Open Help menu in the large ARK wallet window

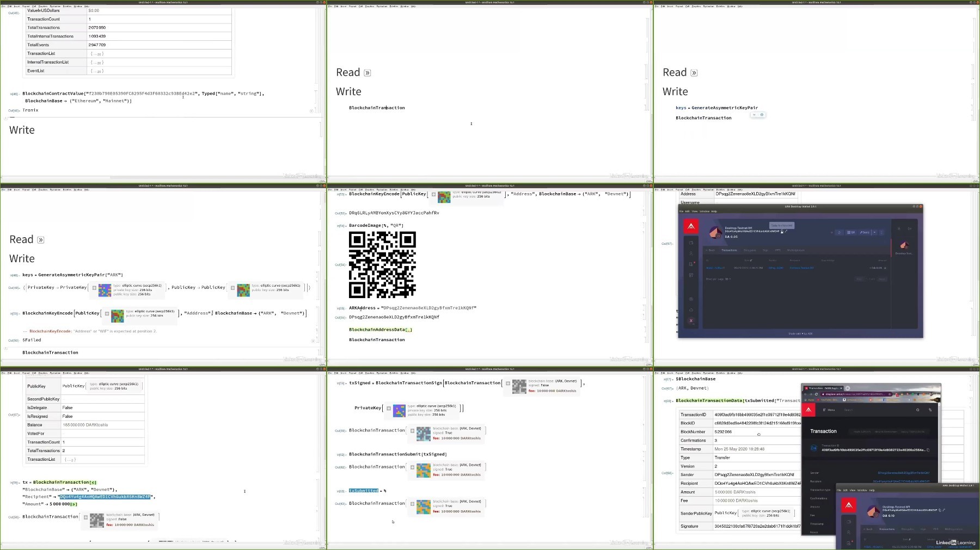click(714, 211)
